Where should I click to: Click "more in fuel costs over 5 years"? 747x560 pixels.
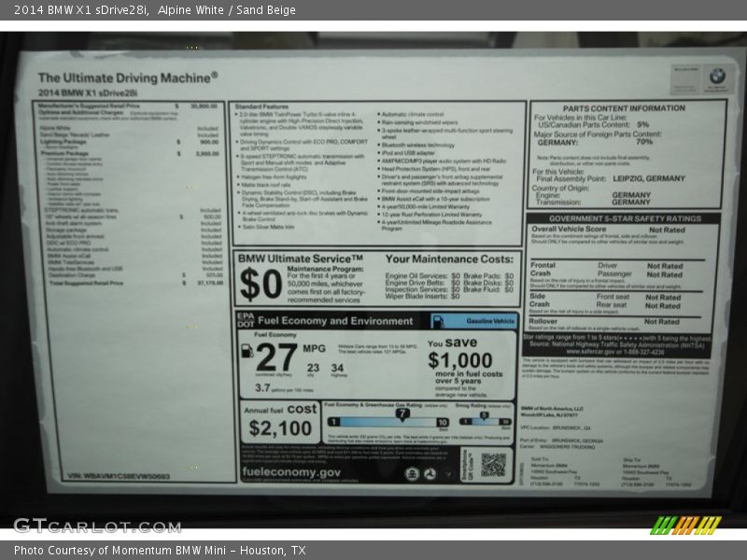(x=469, y=378)
